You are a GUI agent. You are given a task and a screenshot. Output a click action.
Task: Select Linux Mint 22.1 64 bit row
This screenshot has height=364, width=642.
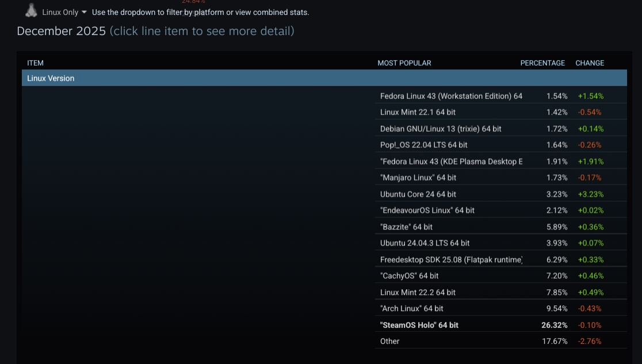(x=500, y=112)
